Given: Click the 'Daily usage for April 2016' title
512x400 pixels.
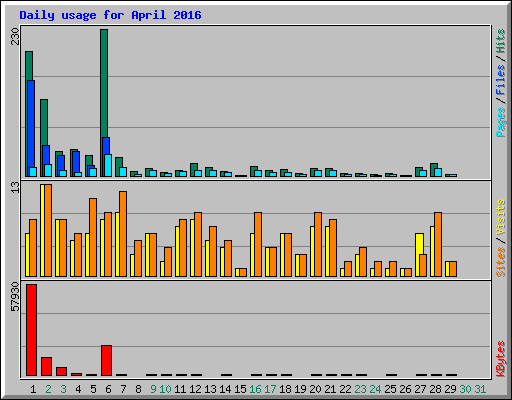Looking at the screenshot, I should click(110, 15).
